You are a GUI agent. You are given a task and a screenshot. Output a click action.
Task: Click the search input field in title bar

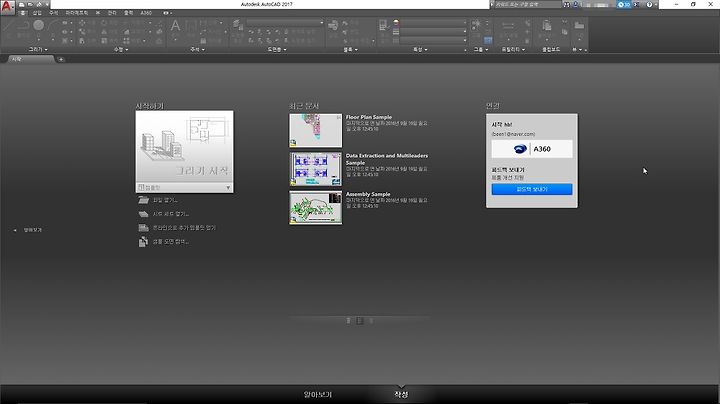tap(528, 4)
